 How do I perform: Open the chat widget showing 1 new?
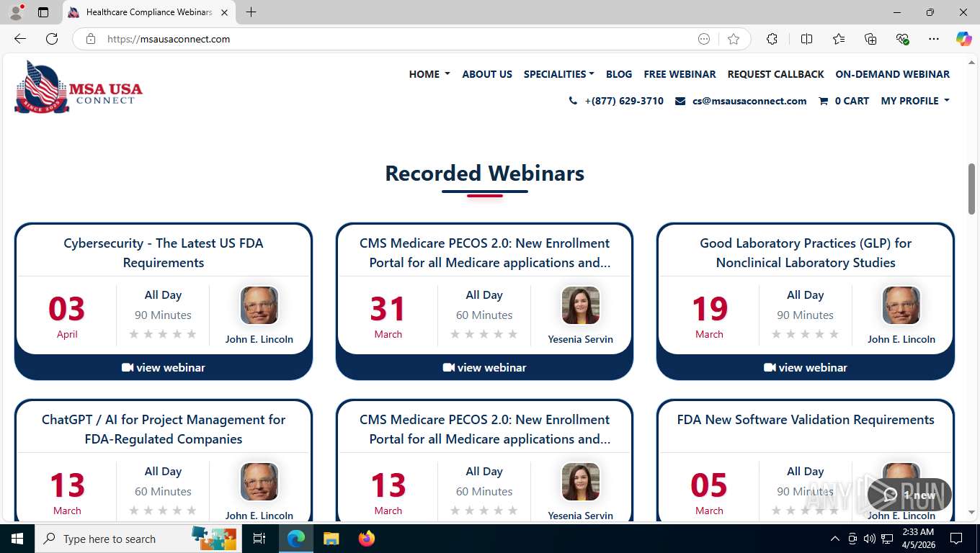(909, 495)
